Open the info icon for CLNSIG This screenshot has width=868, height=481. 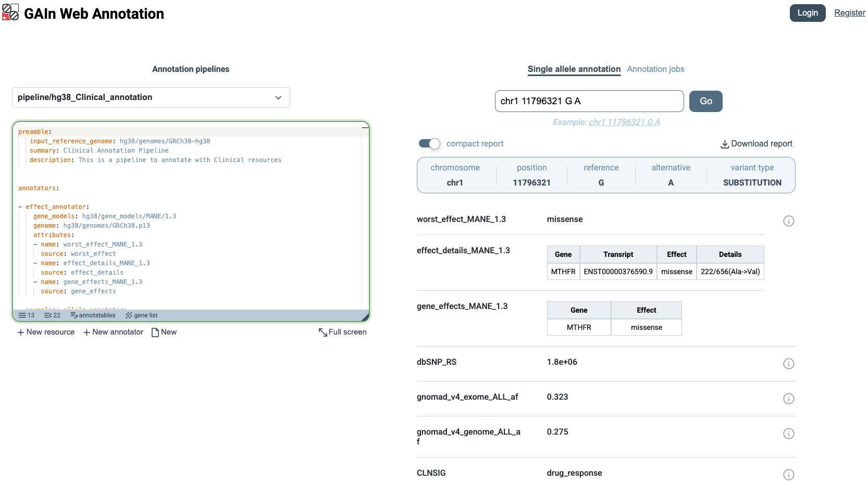coord(789,474)
